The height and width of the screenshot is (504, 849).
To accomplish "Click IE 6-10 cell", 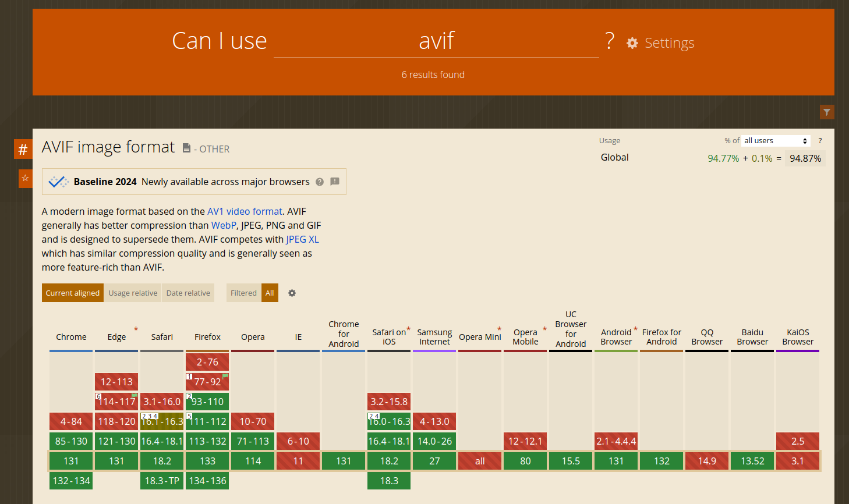I will (x=298, y=441).
